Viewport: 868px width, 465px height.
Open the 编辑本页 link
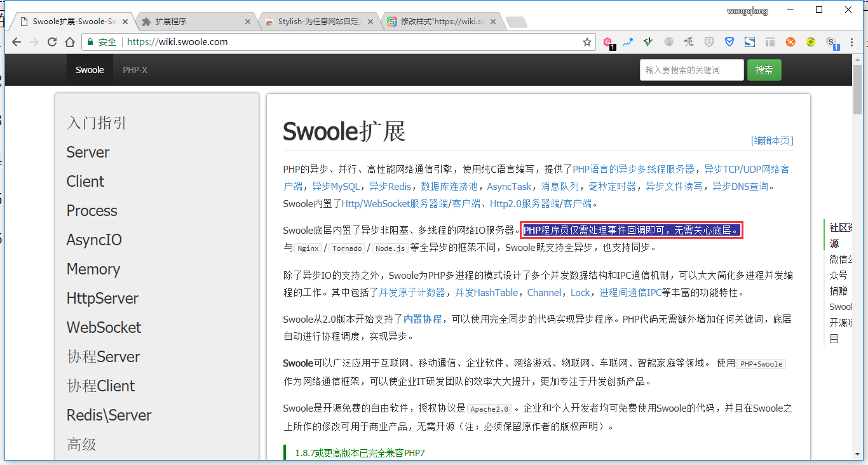pos(772,140)
